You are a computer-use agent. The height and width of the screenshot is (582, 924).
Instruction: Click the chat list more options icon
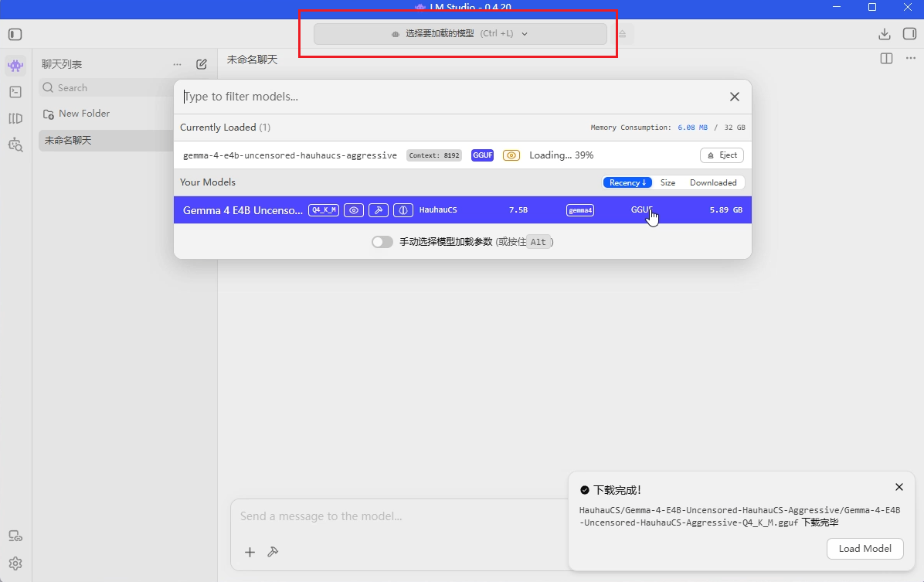(178, 64)
